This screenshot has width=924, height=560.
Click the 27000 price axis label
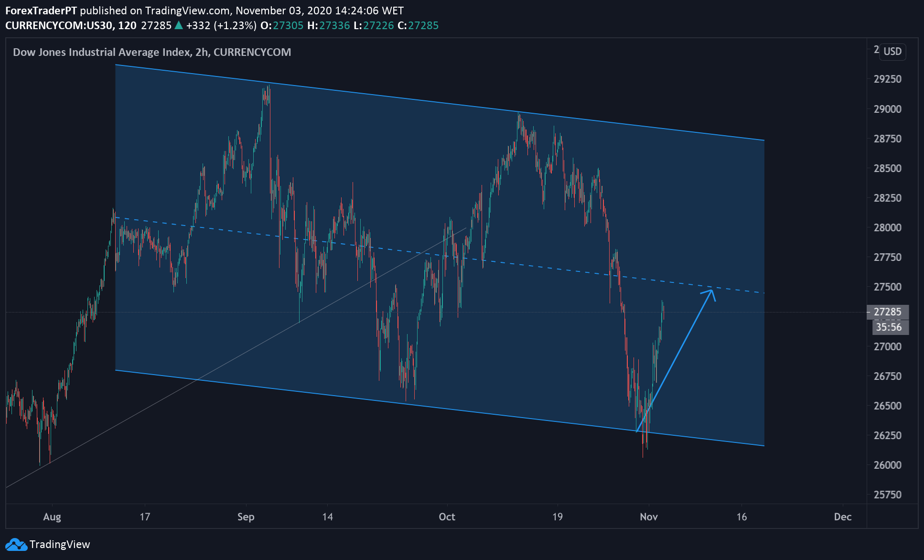click(x=887, y=346)
